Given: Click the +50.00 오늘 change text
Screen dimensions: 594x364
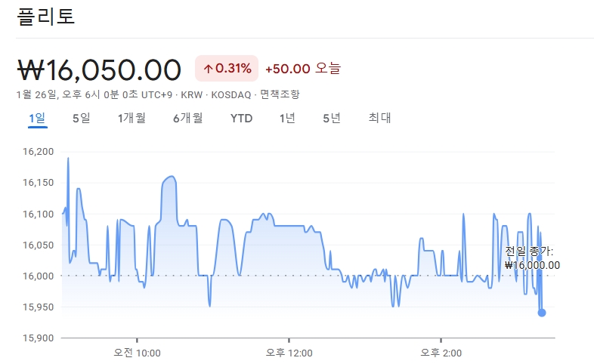Looking at the screenshot, I should click(x=303, y=69).
